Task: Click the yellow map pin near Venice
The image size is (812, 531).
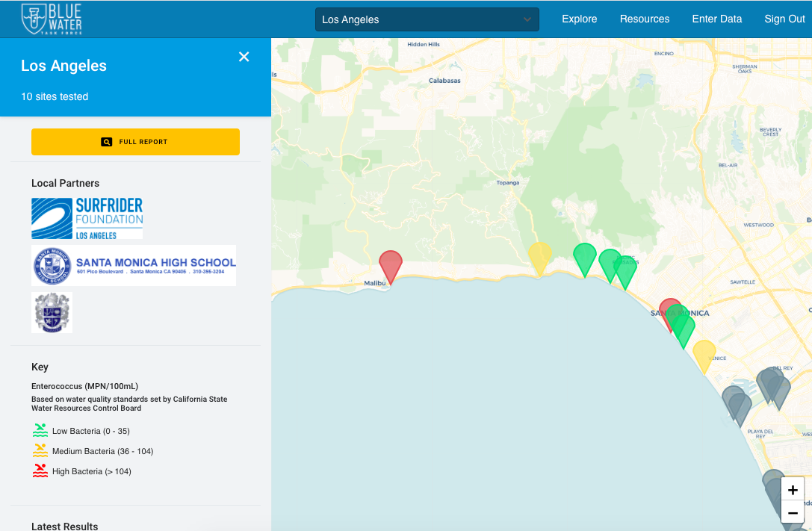Action: (704, 353)
